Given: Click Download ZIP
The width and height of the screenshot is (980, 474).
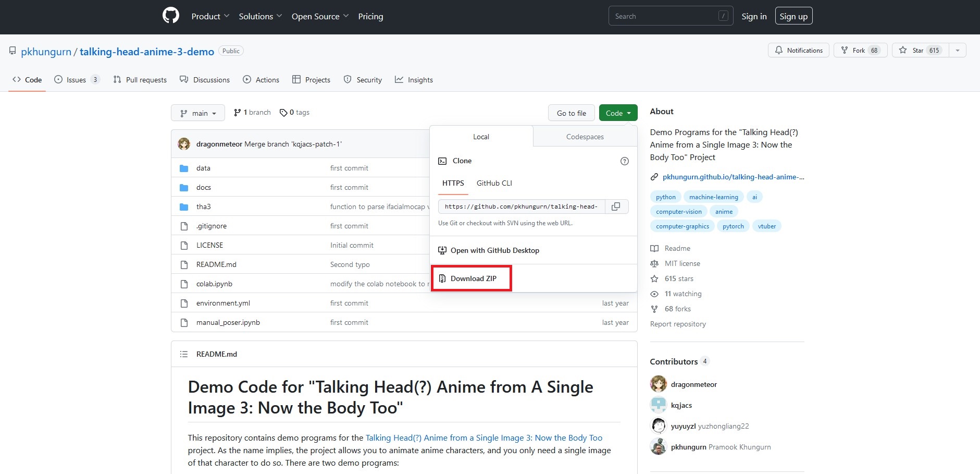Looking at the screenshot, I should 473,278.
